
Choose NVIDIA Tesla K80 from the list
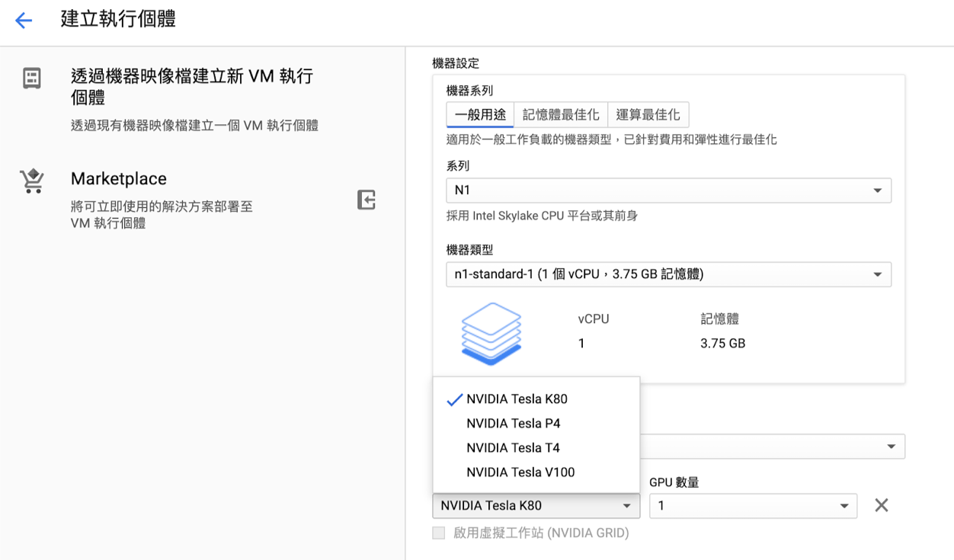click(536, 399)
